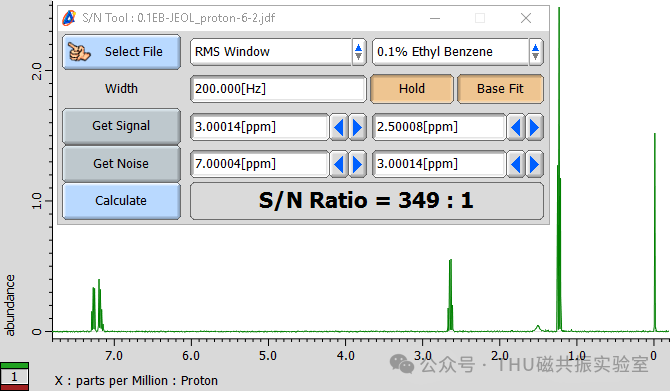Click the S/N Tool app icon in title bar
This screenshot has height=391, width=670.
[x=69, y=18]
